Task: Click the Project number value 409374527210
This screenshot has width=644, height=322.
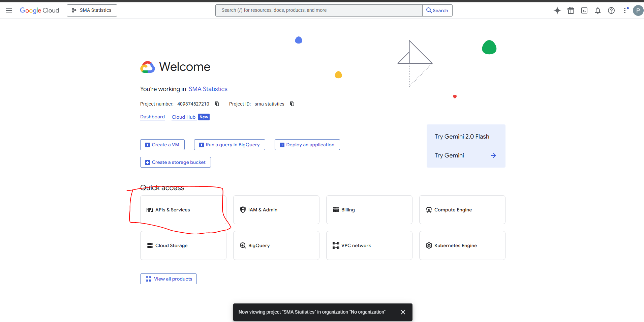Action: point(193,104)
